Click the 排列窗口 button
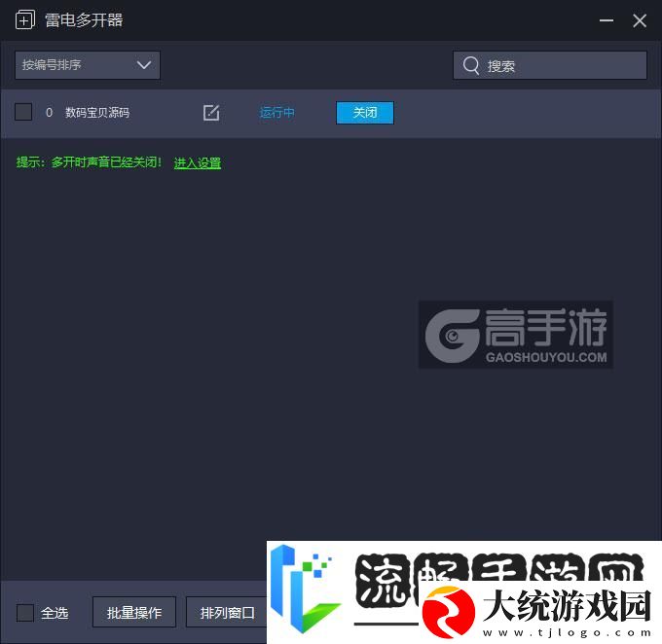 tap(227, 612)
